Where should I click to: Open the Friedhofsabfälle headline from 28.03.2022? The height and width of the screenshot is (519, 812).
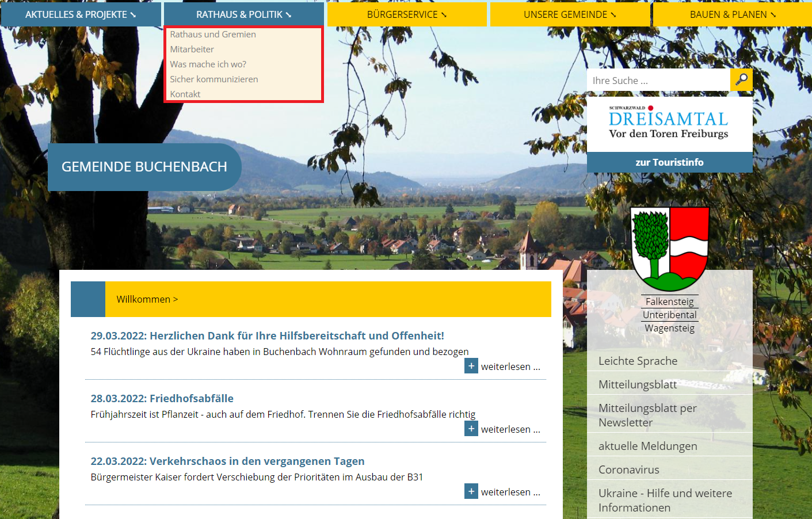click(162, 398)
